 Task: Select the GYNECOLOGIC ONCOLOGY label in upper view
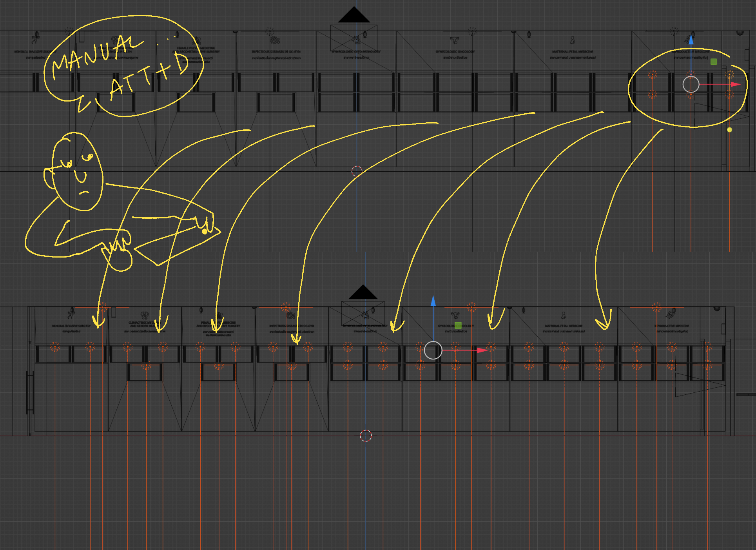click(x=455, y=52)
